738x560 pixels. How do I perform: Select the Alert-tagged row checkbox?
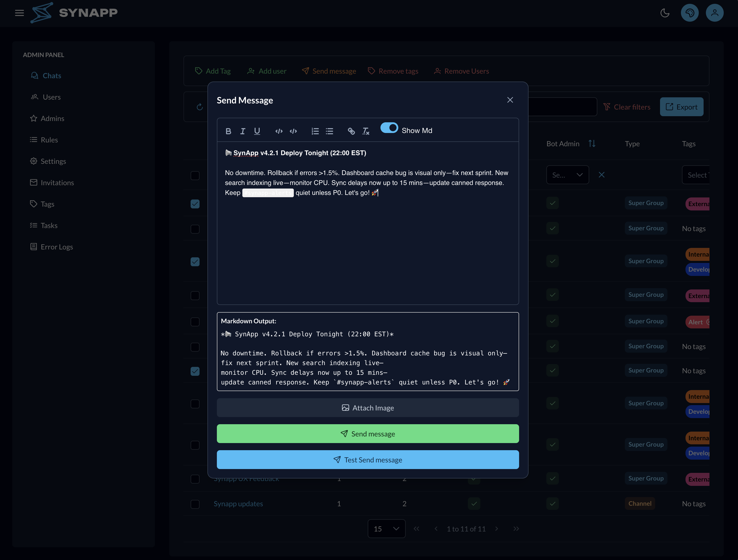coord(195,322)
